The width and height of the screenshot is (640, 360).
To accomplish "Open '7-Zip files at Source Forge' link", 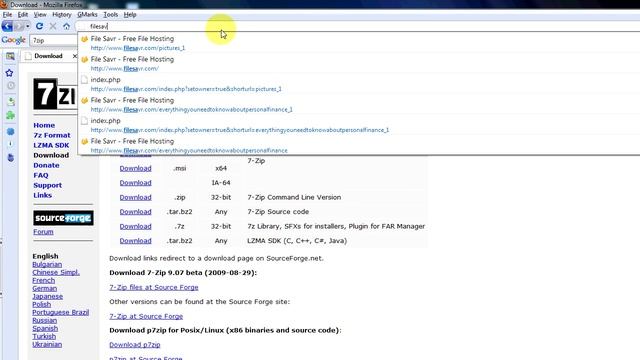I will coord(153,287).
